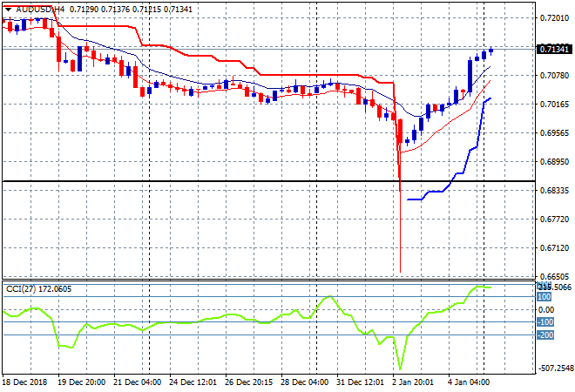Click the AUDUSD,H4 chart title

pyautogui.click(x=40, y=10)
